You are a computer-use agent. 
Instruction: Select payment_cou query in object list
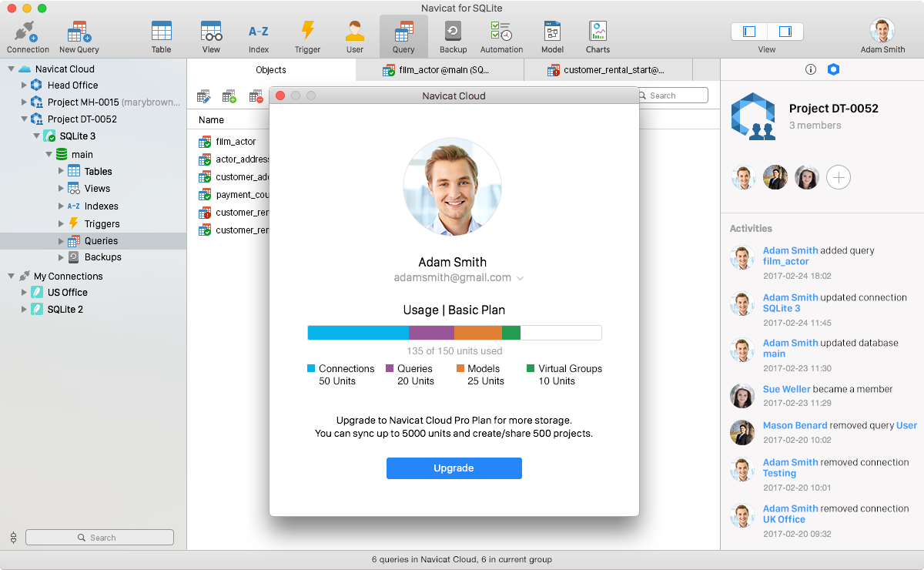(235, 195)
